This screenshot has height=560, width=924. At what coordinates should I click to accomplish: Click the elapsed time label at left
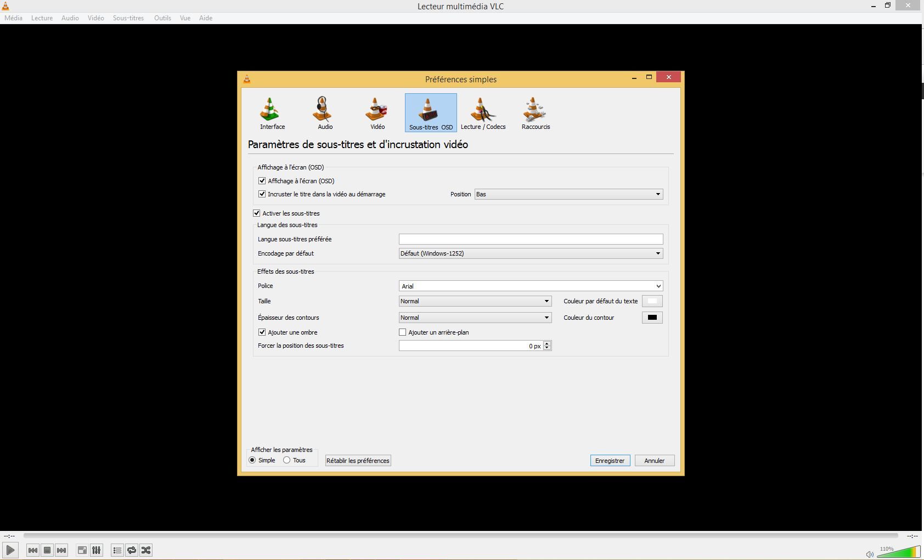pos(9,536)
